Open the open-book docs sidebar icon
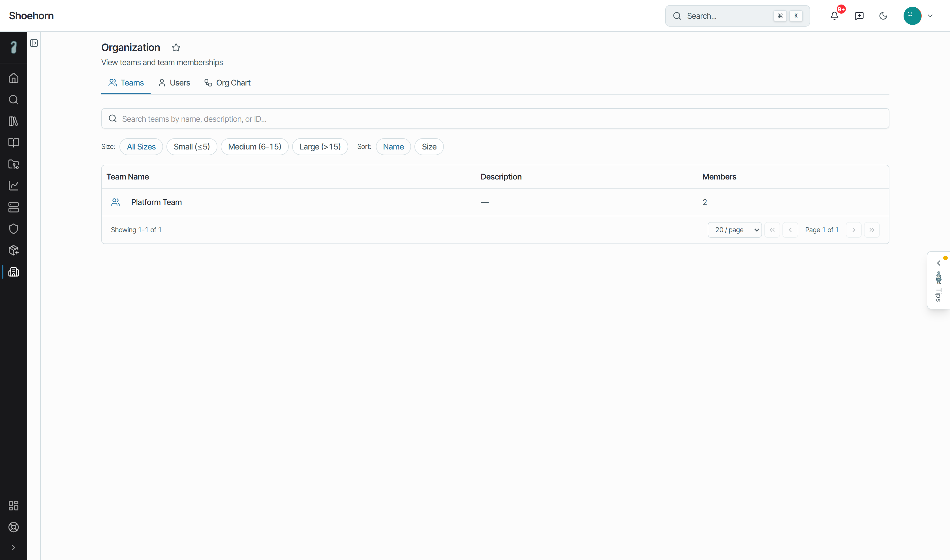The image size is (950, 560). point(14,143)
